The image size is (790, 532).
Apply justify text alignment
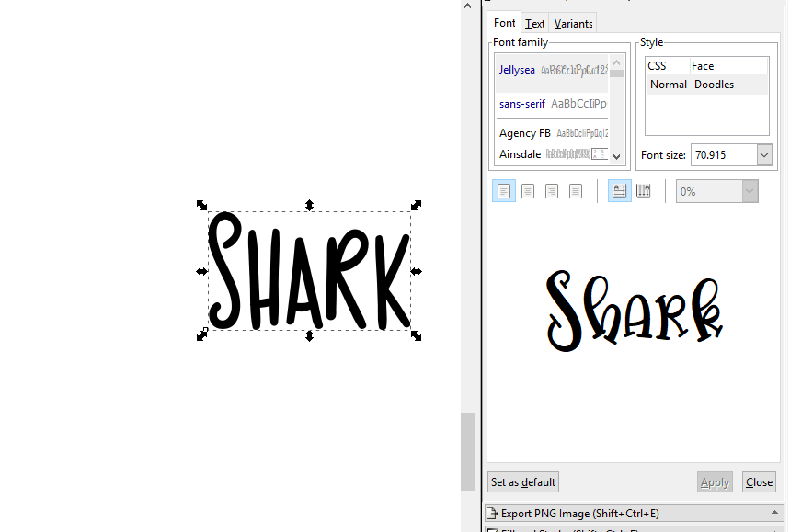(x=576, y=191)
